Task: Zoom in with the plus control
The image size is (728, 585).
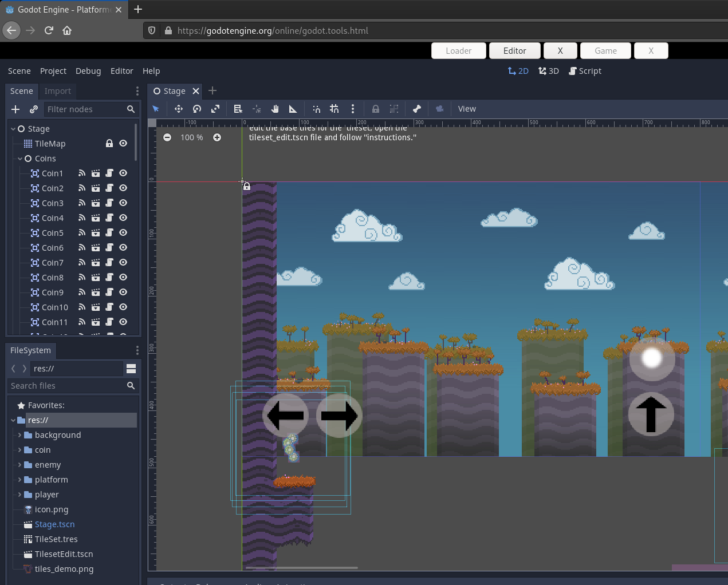Action: click(217, 137)
